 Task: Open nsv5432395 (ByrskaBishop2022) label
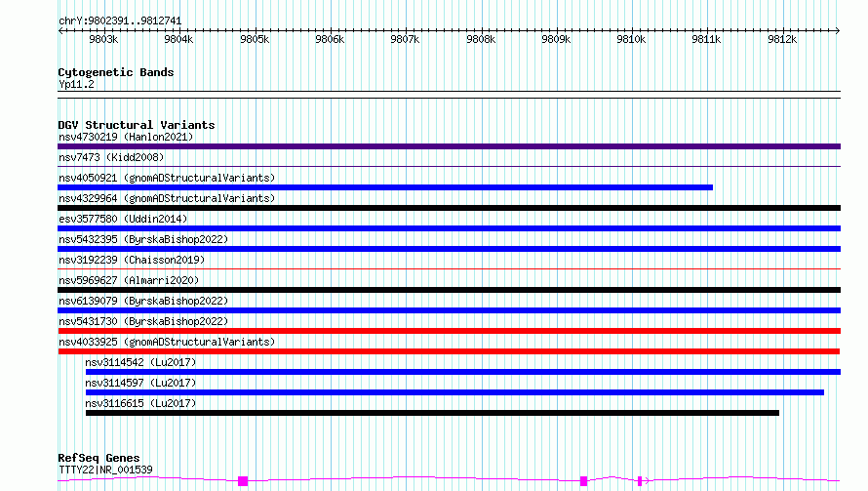(x=143, y=239)
